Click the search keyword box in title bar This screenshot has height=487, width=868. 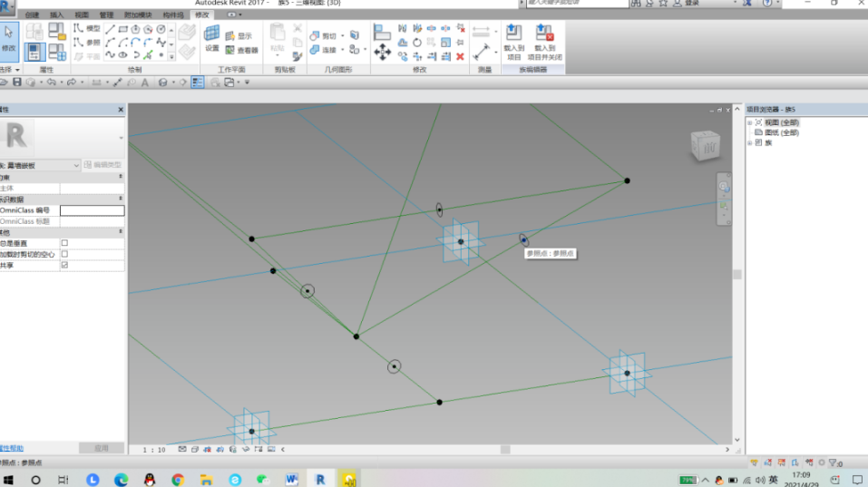(x=576, y=4)
